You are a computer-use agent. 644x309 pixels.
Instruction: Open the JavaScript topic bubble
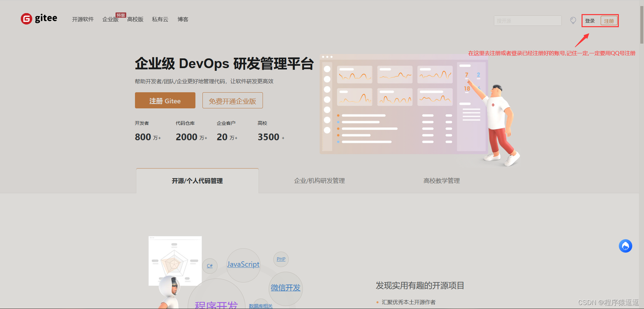pos(243,264)
